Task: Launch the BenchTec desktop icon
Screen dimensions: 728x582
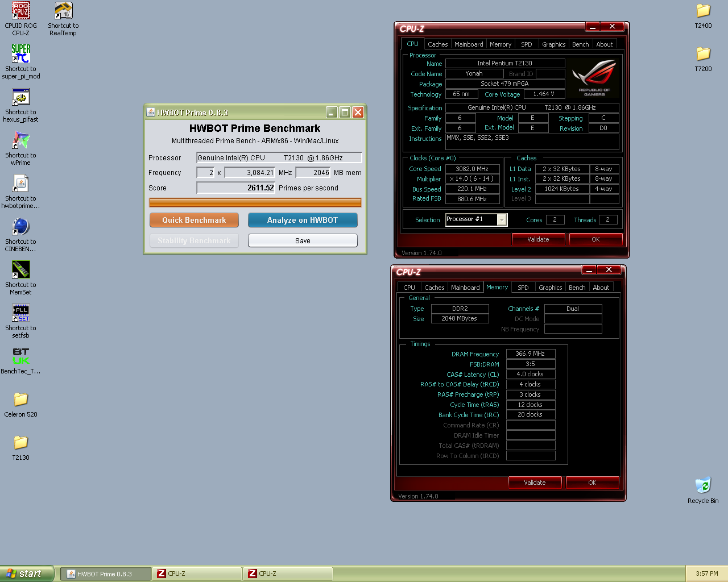Action: pyautogui.click(x=21, y=356)
